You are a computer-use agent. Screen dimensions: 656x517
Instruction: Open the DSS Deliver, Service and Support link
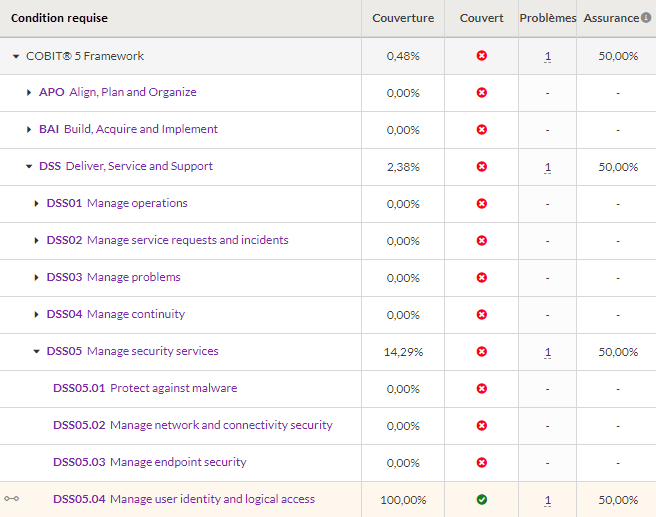[x=126, y=166]
